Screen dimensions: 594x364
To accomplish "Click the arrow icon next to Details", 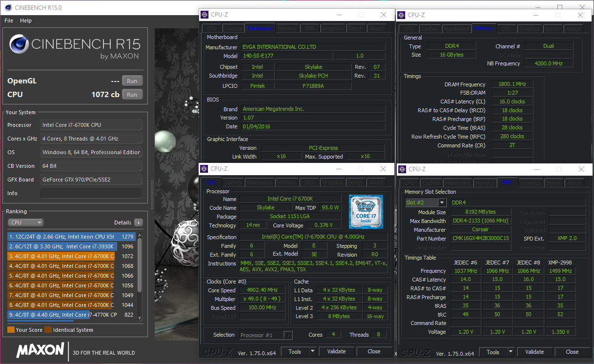I will [x=139, y=222].
